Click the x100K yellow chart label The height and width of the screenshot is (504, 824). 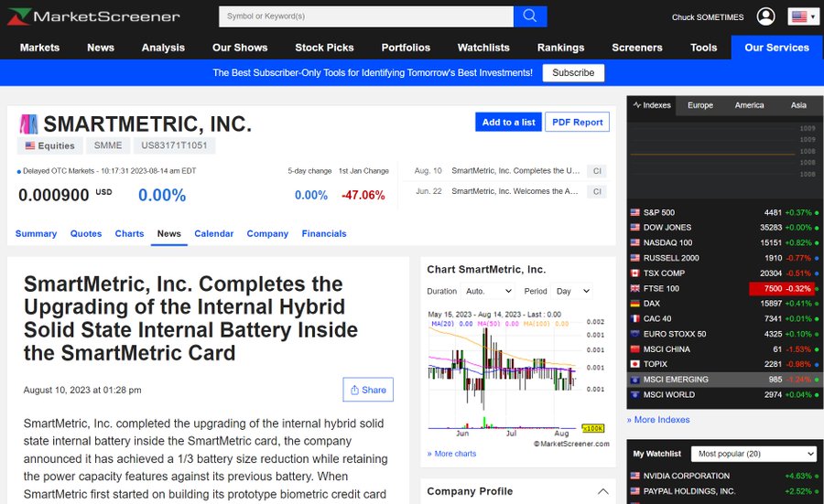[593, 428]
